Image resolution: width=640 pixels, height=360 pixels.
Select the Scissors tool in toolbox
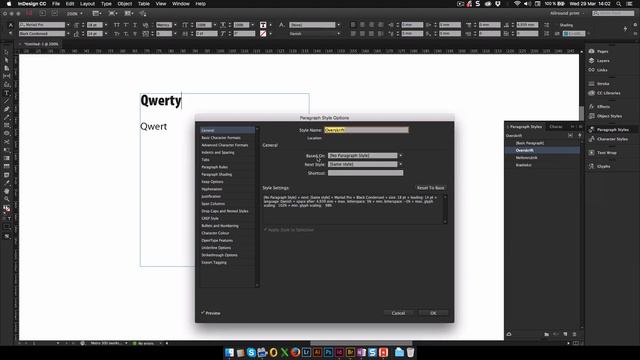(7, 142)
